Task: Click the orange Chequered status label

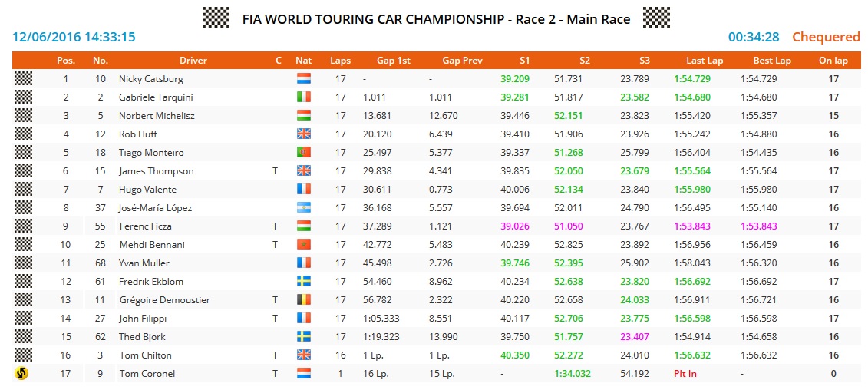Action: tap(826, 37)
